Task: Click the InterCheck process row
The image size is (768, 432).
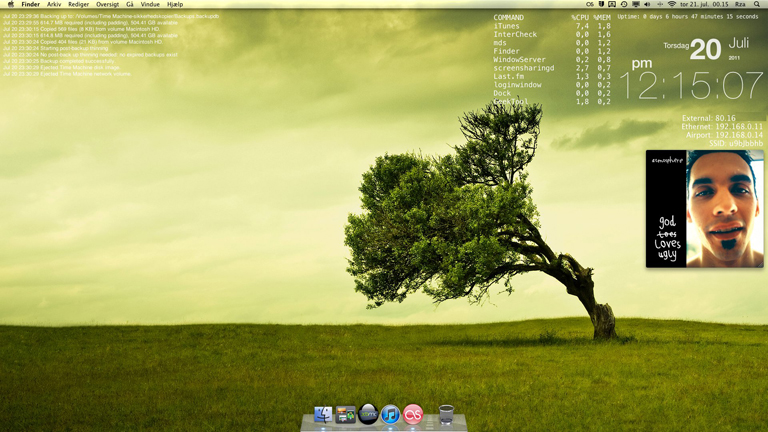Action: (x=552, y=34)
